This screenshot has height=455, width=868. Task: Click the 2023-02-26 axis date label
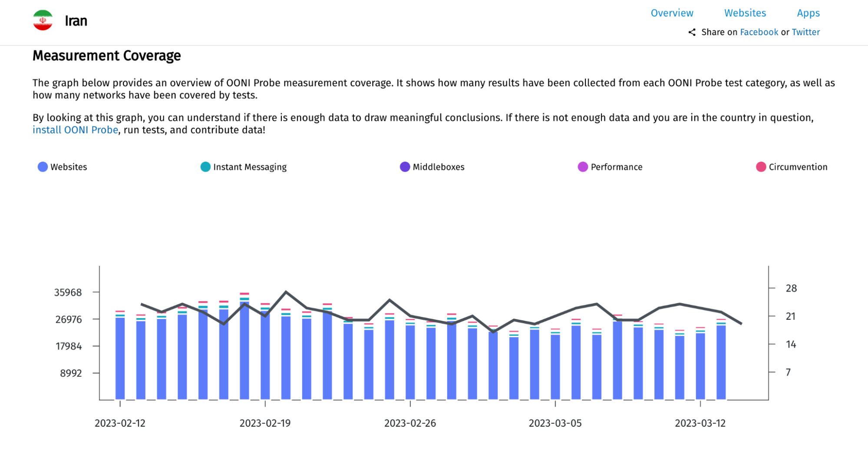(410, 423)
